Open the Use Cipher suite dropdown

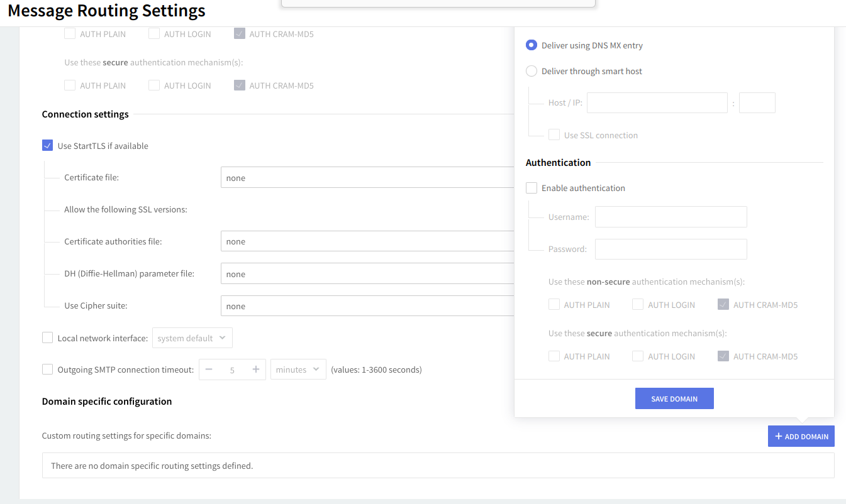pyautogui.click(x=367, y=306)
